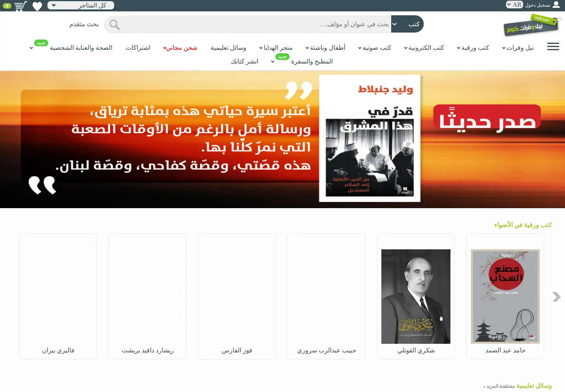The width and height of the screenshot is (565, 392).
Task: Click the تسجيل دخول login link
Action: pyautogui.click(x=538, y=5)
